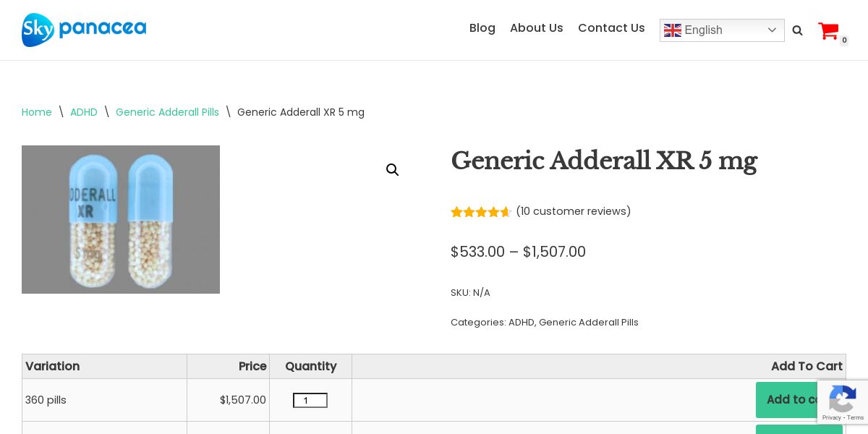Click the Home breadcrumb link
Screen dimensions: 868x434
[x=37, y=112]
